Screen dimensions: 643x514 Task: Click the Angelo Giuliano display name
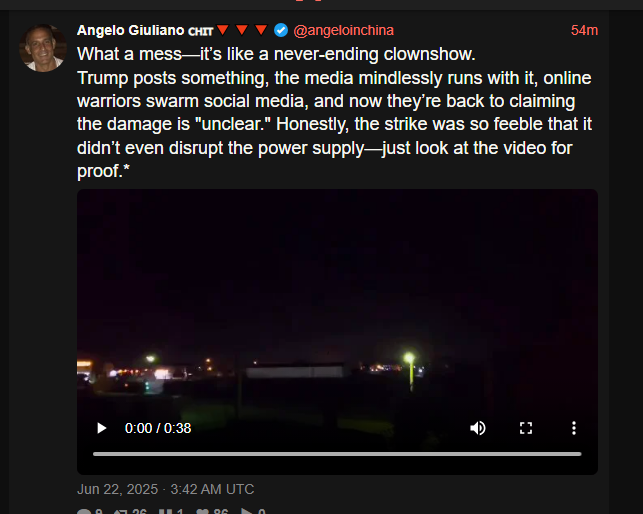pyautogui.click(x=130, y=30)
